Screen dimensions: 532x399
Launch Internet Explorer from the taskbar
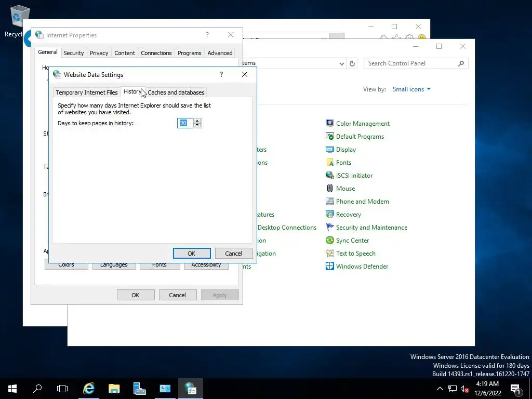[88, 389]
